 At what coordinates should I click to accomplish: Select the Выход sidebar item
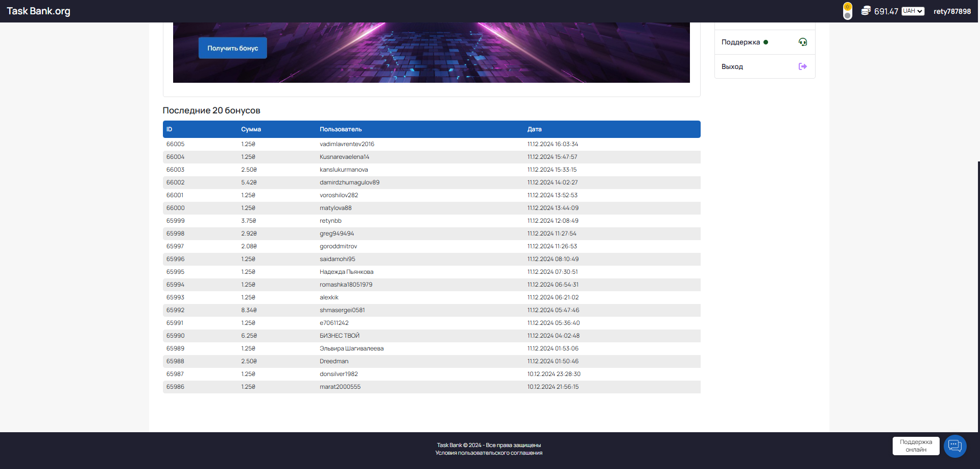click(x=764, y=66)
